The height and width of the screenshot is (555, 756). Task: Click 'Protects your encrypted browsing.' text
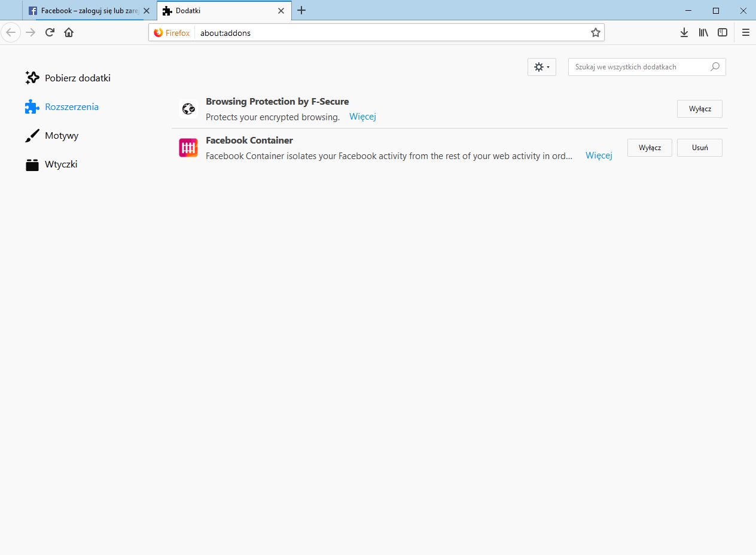point(273,117)
